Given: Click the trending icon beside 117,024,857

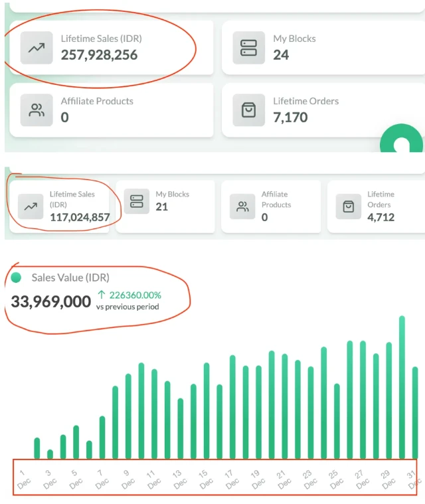Looking at the screenshot, I should 30,207.
